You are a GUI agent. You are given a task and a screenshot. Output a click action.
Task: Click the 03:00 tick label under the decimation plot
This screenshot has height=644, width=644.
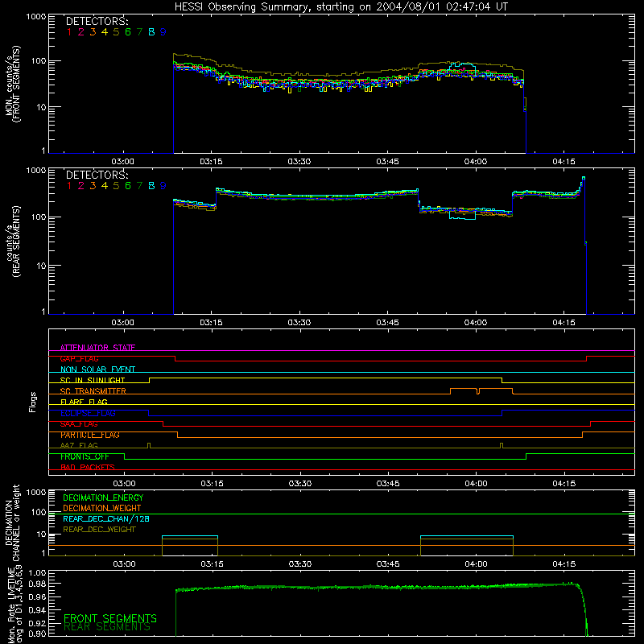pyautogui.click(x=124, y=564)
